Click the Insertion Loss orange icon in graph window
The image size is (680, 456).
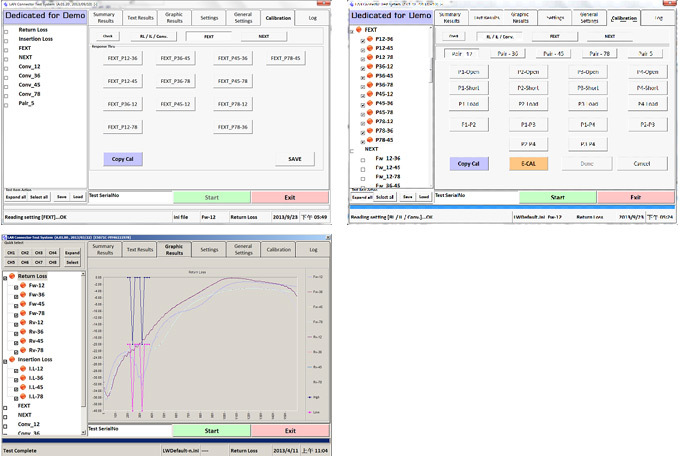click(13, 359)
